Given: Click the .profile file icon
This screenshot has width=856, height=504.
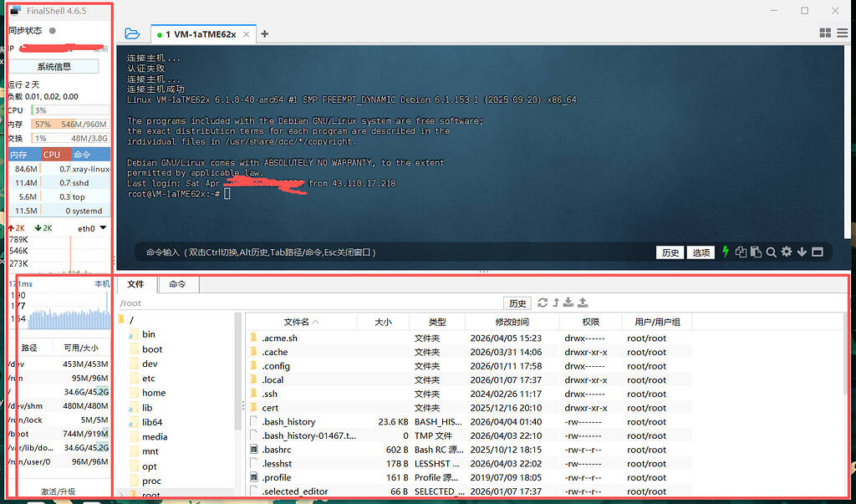Looking at the screenshot, I should pyautogui.click(x=254, y=477).
